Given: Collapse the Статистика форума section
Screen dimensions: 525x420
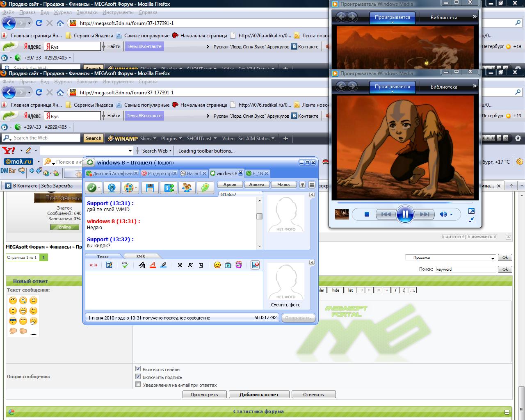Looking at the screenshot, I should coord(507,412).
